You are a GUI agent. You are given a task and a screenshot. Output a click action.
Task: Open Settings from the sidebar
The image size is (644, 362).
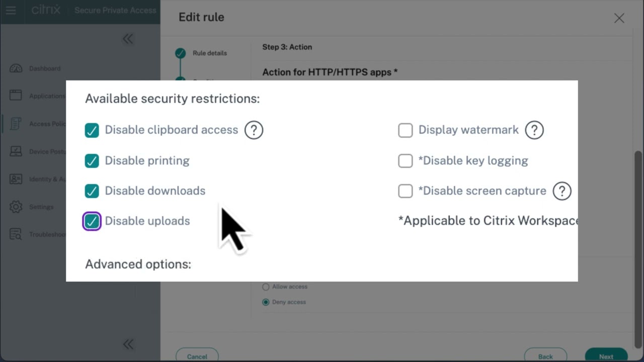point(41,207)
